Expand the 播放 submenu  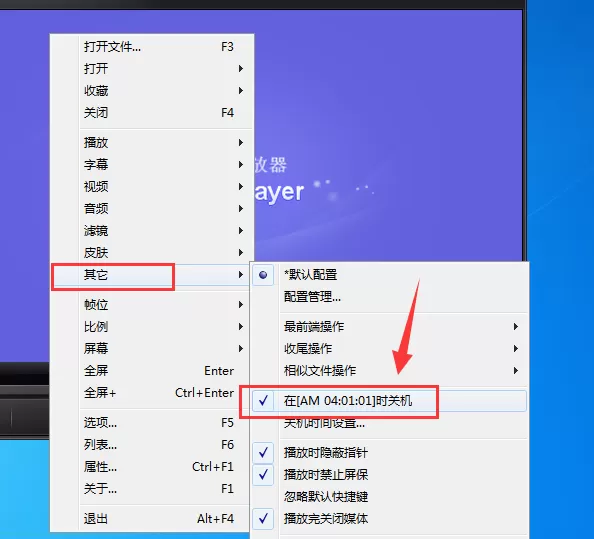point(152,142)
